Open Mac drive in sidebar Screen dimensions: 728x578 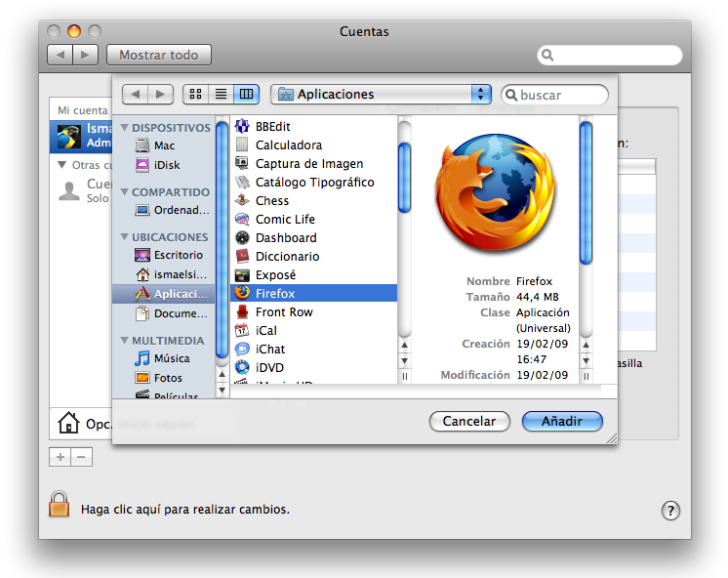154,145
